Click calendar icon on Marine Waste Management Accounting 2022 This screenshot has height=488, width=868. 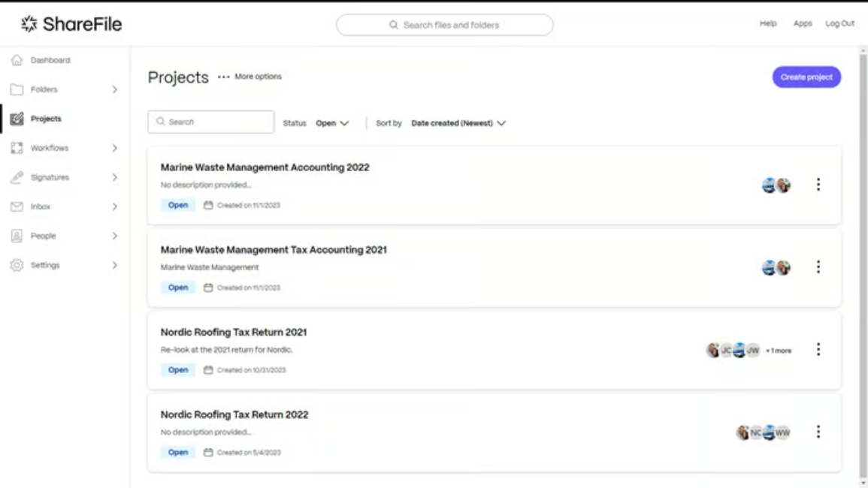208,205
